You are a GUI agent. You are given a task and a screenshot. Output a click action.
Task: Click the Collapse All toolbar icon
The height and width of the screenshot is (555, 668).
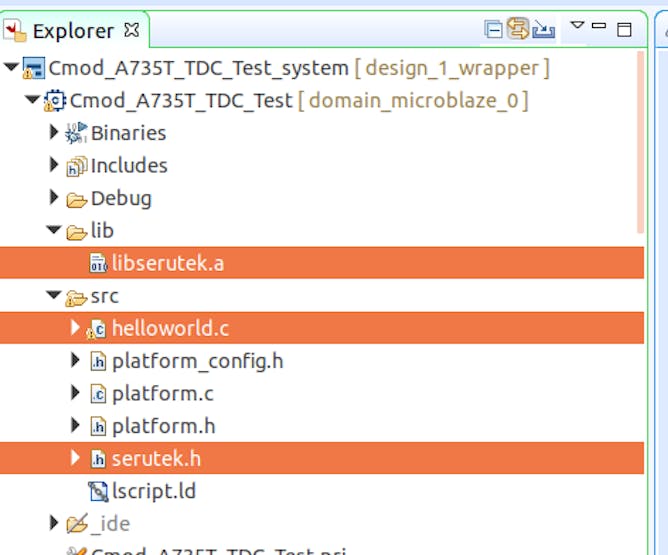(494, 29)
